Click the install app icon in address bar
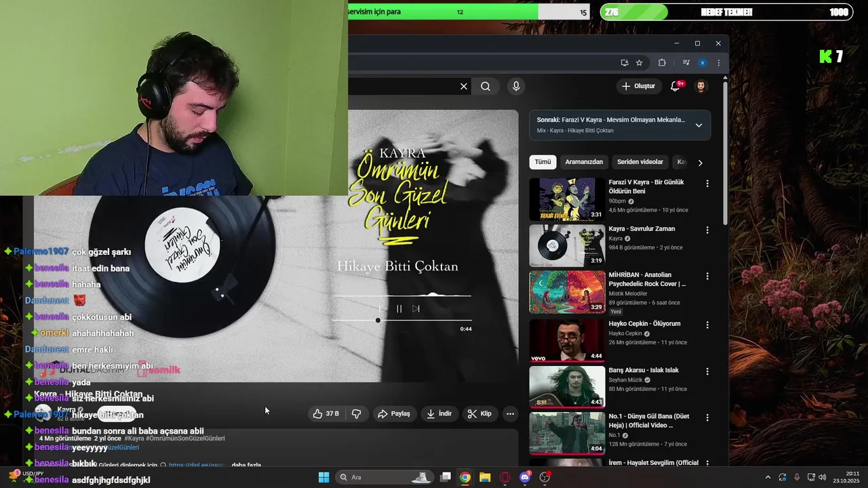 click(625, 63)
